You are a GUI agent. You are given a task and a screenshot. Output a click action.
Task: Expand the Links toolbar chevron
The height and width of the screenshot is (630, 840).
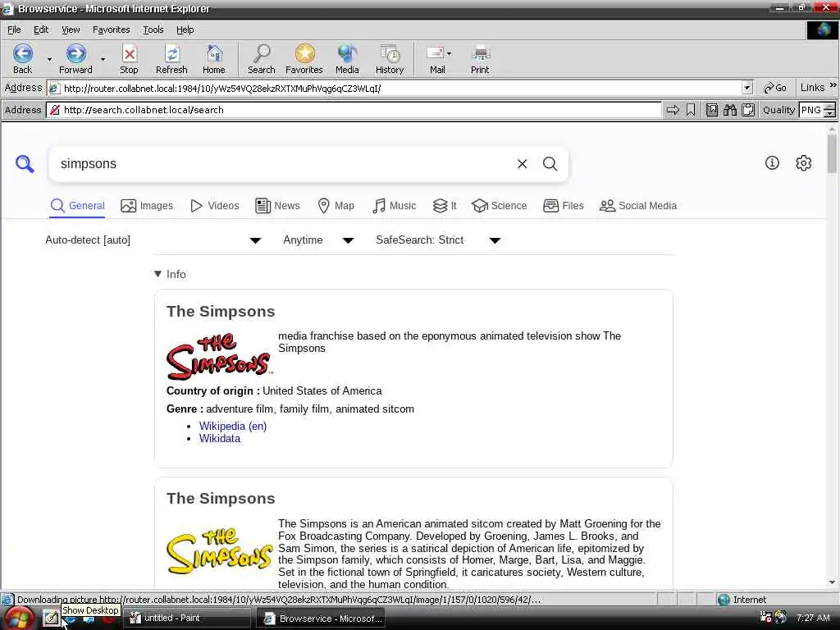pyautogui.click(x=833, y=85)
